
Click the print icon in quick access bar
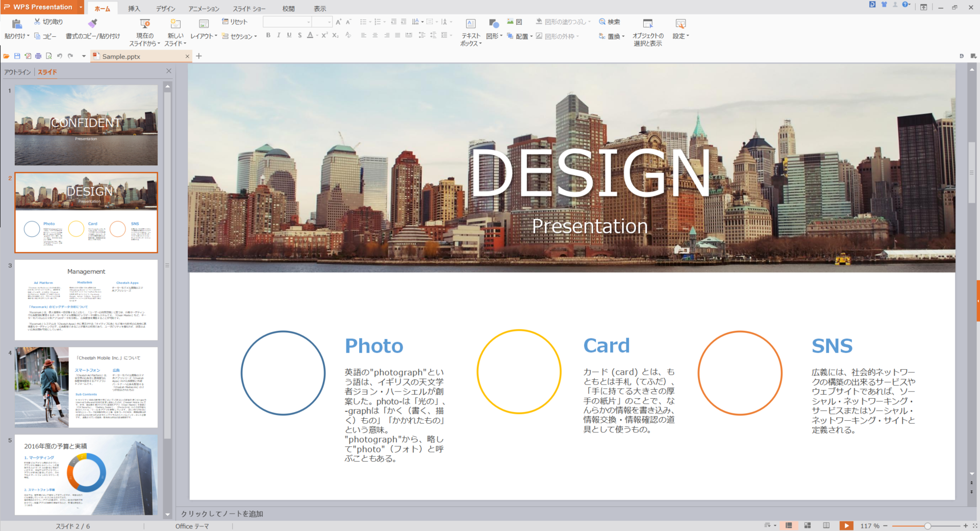pyautogui.click(x=38, y=56)
